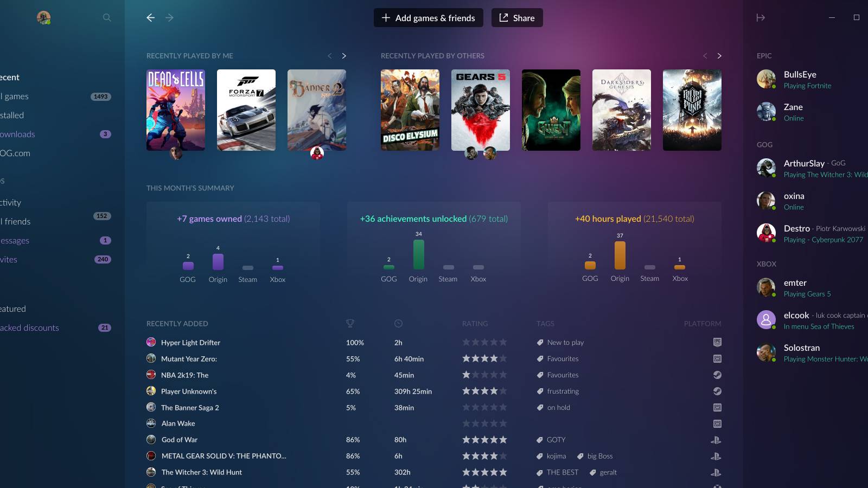Click the 'big Boss' tag
The image size is (868, 488).
tap(595, 456)
